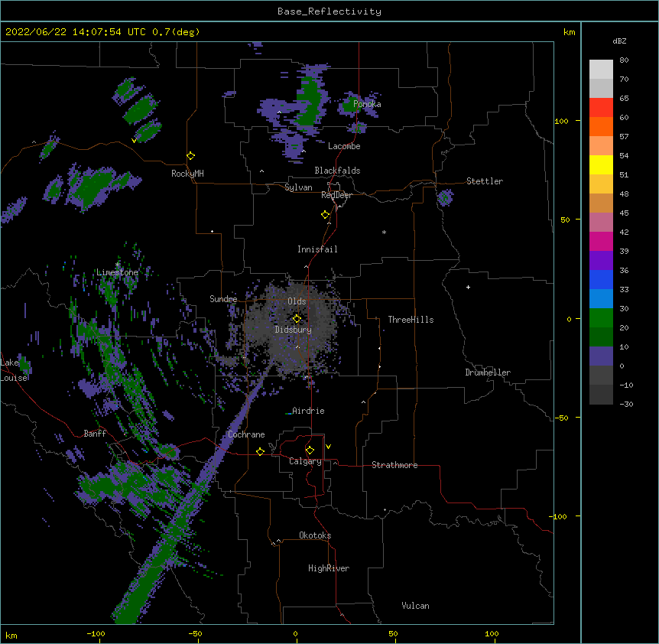
Task: Click the Limestone label
Action: 117,272
